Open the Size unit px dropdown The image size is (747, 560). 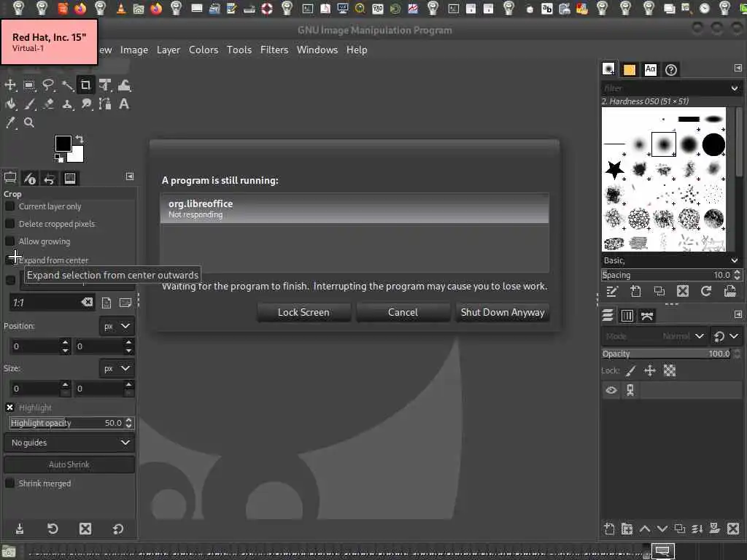coord(116,368)
